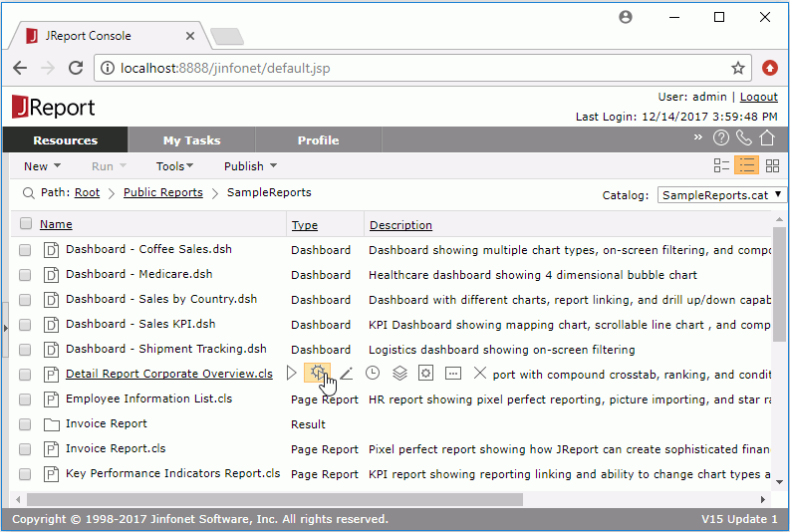Viewport: 790px width, 532px height.
Task: Close the JReport Console browser tab
Action: [x=190, y=36]
